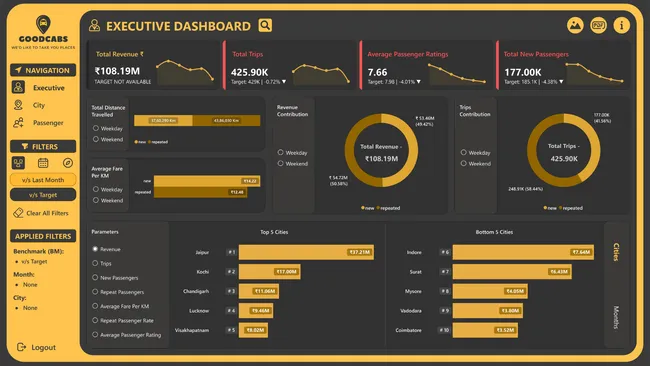Click the Surat ₹6.43M bar
Screen dimensions: 650x366
click(512, 271)
